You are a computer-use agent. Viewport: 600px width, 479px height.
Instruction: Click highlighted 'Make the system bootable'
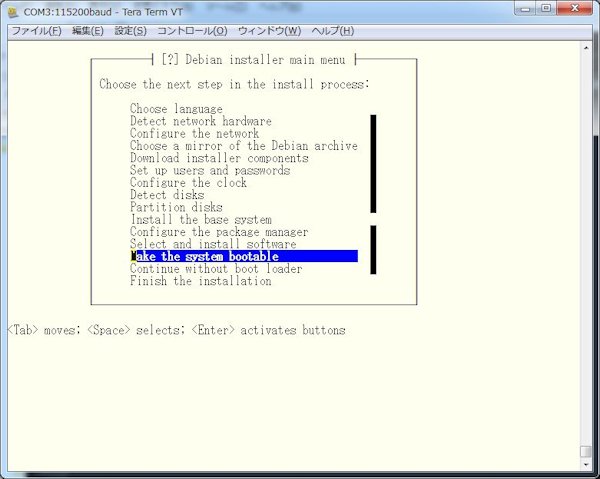[x=244, y=256]
